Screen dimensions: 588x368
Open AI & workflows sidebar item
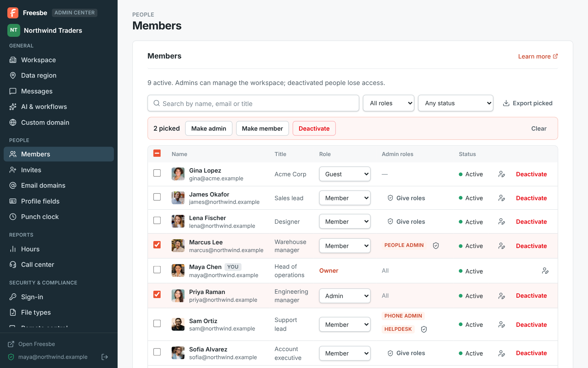[59, 107]
